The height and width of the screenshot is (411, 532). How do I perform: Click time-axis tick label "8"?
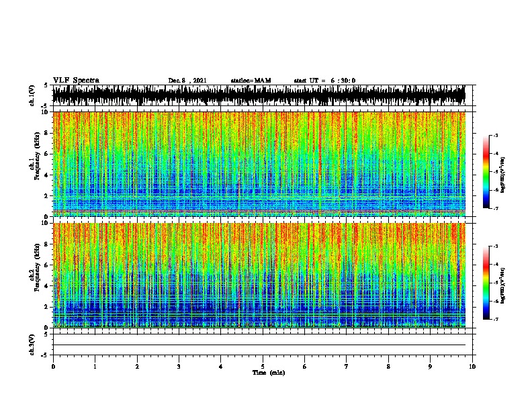388,367
